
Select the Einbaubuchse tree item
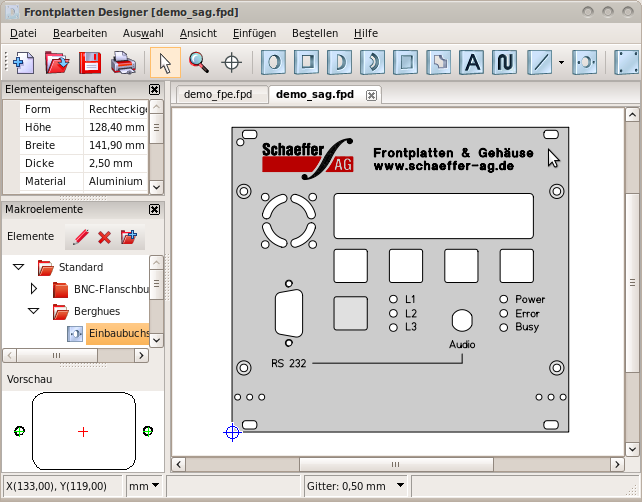pyautogui.click(x=118, y=333)
